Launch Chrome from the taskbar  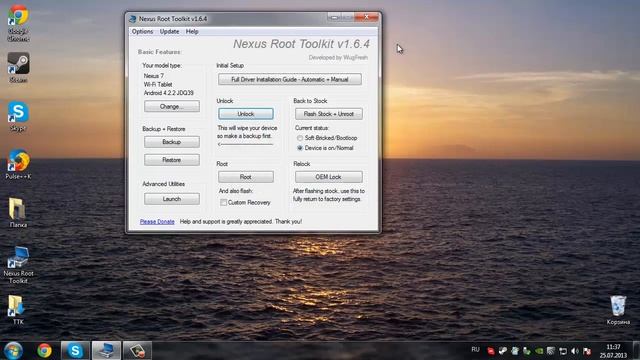pos(44,351)
